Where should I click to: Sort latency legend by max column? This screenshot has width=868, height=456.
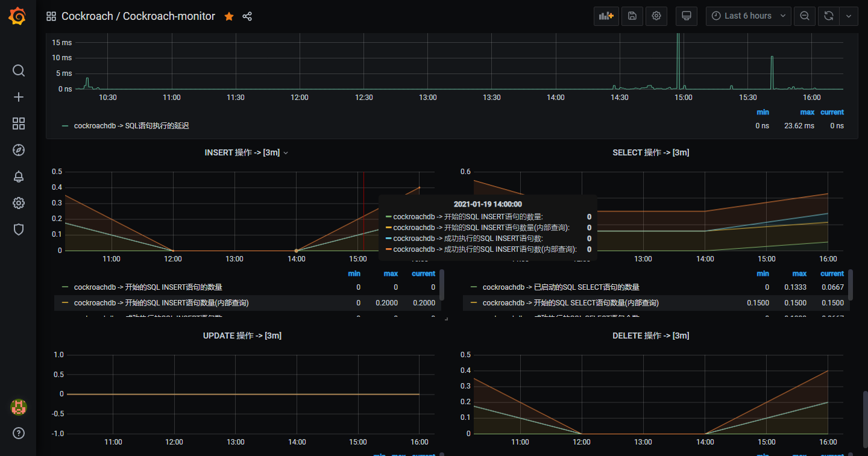(x=807, y=112)
